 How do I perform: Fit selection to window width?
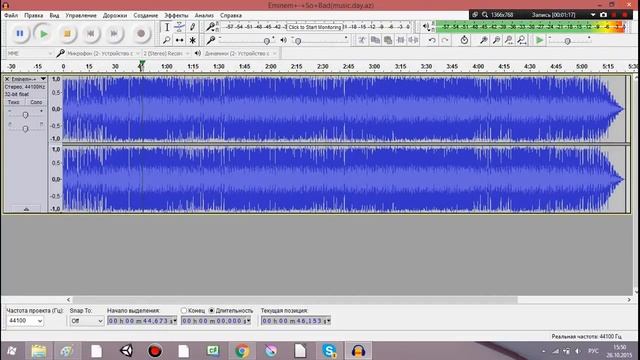[509, 40]
